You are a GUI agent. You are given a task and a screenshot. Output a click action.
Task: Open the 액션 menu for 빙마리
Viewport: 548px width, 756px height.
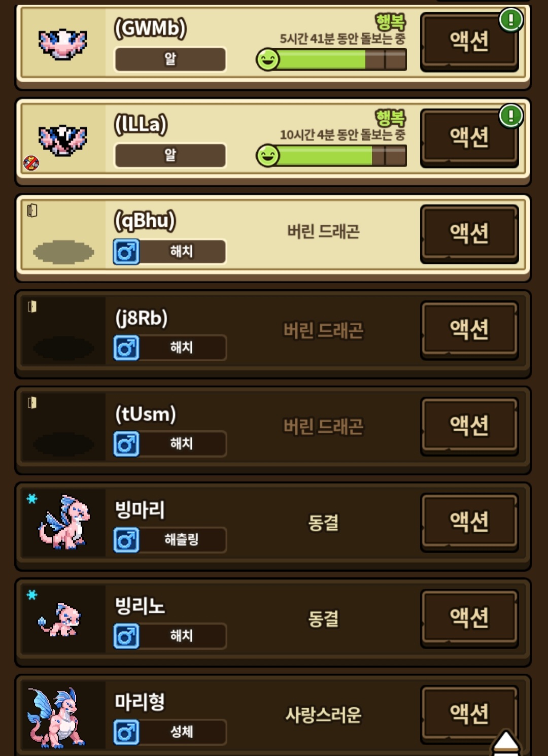(469, 522)
